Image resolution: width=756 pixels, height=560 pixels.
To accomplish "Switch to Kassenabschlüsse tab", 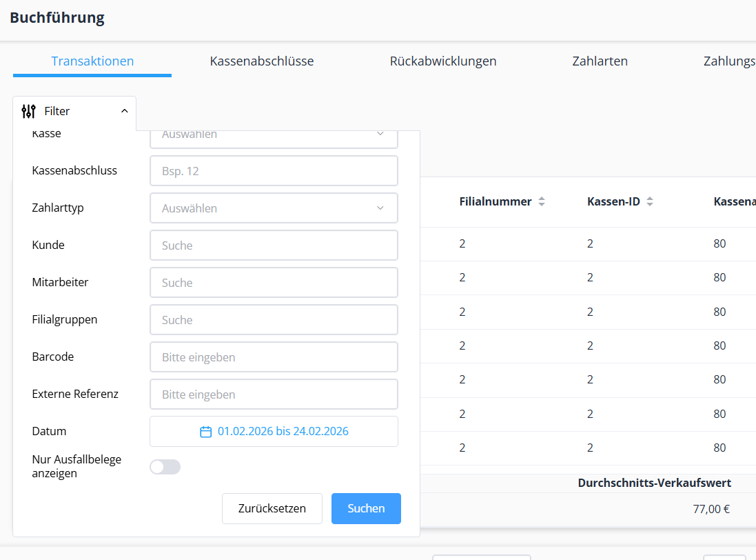I will 262,61.
